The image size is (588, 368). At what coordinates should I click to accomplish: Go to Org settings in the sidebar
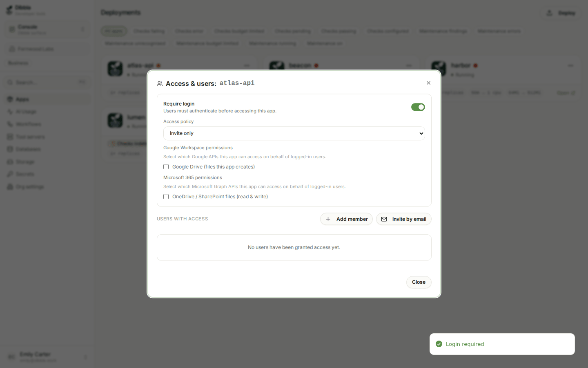coord(47,187)
